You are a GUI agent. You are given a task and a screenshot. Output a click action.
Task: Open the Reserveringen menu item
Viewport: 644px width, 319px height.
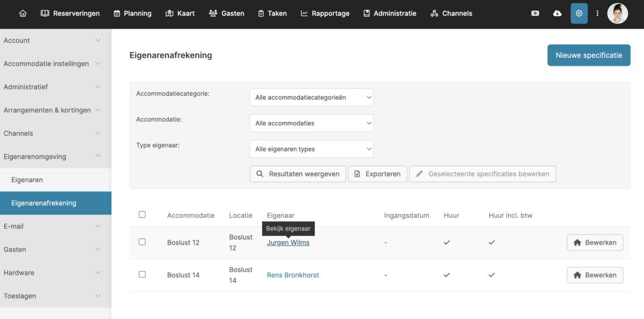[x=70, y=13]
